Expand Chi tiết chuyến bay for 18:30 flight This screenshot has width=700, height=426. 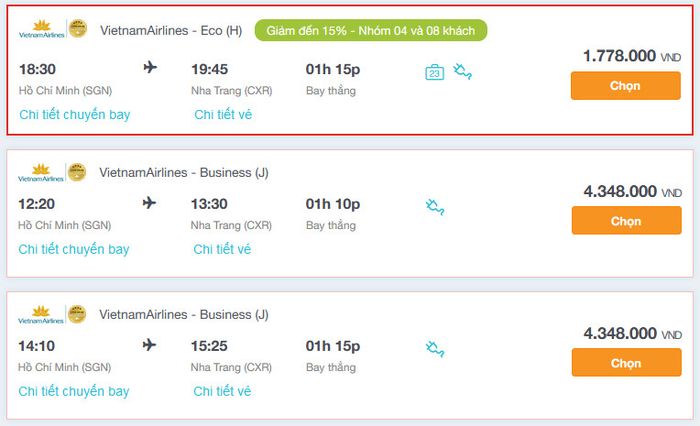pyautogui.click(x=74, y=114)
